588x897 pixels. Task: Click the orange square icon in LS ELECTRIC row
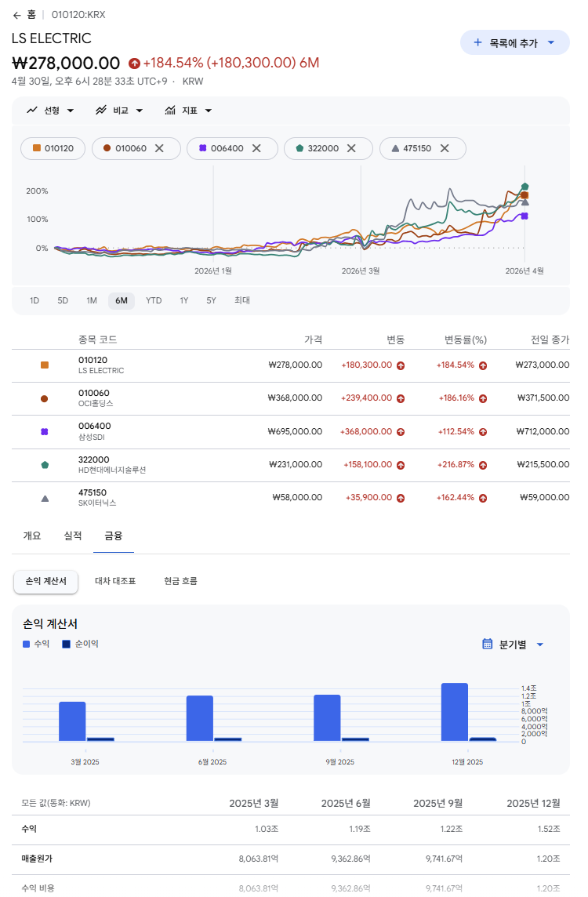coord(45,365)
